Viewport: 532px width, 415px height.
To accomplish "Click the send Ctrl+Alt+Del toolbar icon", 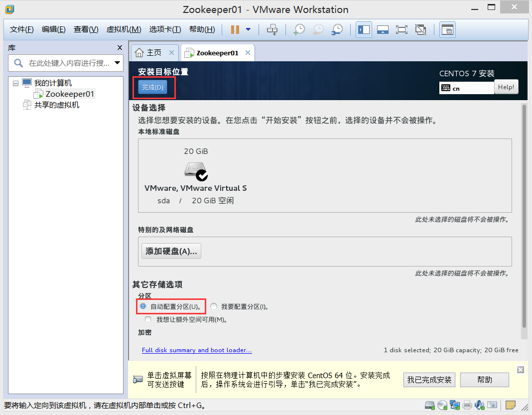I will click(x=272, y=29).
